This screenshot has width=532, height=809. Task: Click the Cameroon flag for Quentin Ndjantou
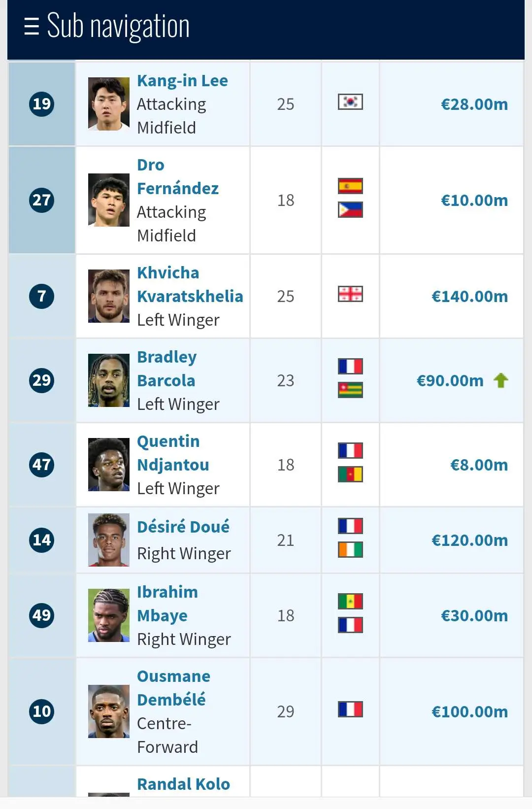click(350, 474)
